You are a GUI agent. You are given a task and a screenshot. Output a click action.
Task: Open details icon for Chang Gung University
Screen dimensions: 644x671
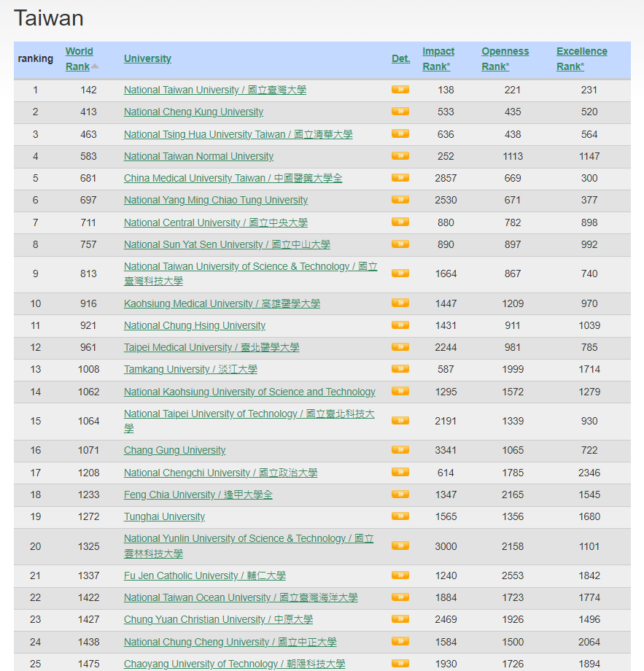pos(400,450)
